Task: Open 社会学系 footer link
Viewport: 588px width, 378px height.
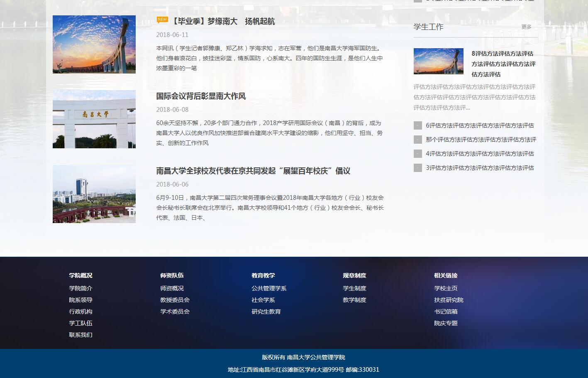Action: (263, 300)
